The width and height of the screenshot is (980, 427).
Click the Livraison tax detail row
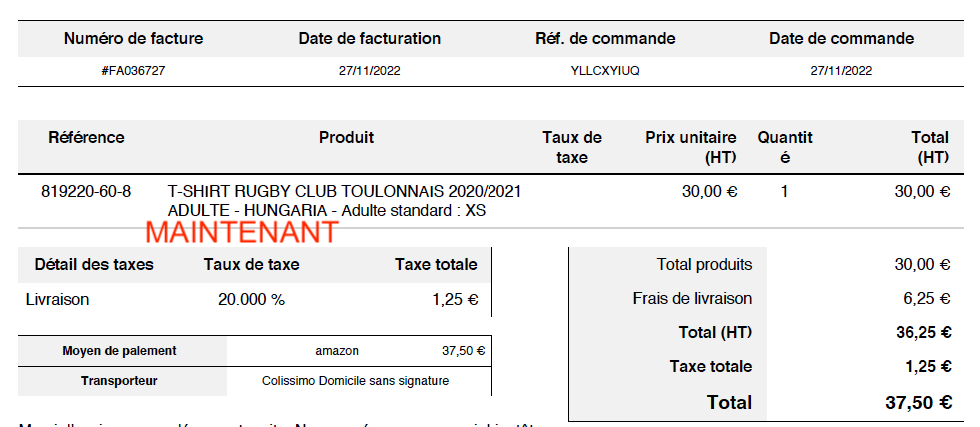pos(255,299)
